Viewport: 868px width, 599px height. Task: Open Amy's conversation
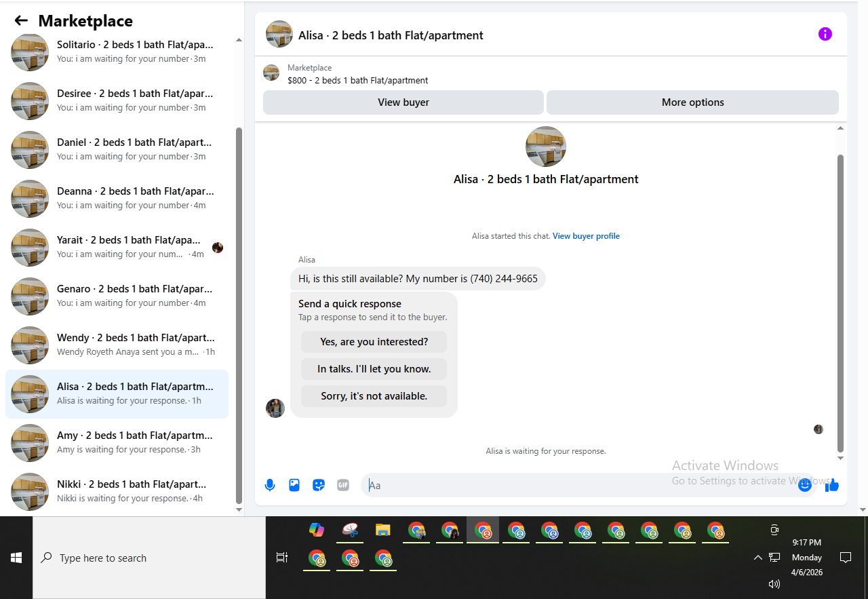[117, 443]
